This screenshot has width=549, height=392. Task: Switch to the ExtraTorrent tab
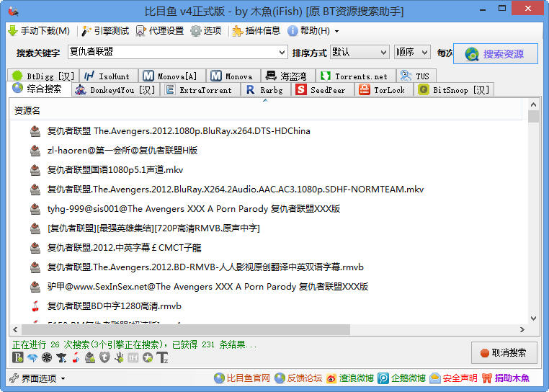click(198, 90)
